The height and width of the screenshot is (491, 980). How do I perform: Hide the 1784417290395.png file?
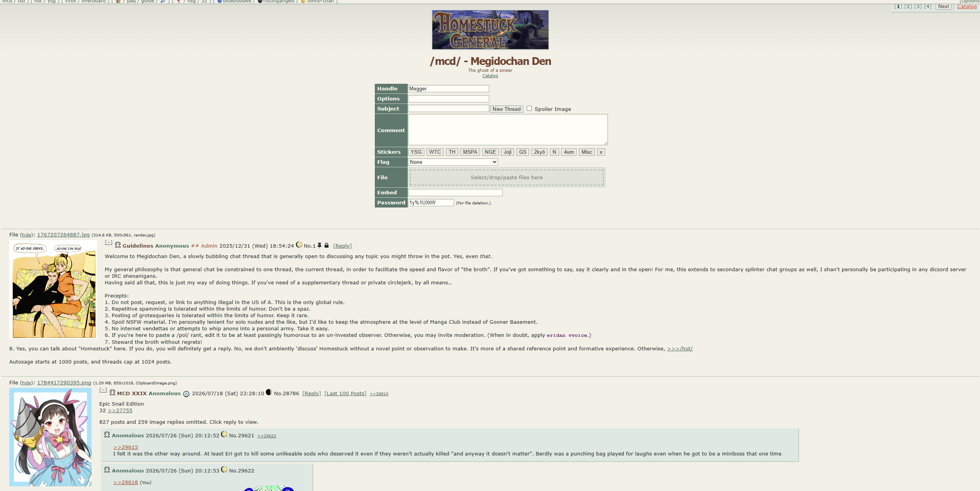(x=27, y=383)
